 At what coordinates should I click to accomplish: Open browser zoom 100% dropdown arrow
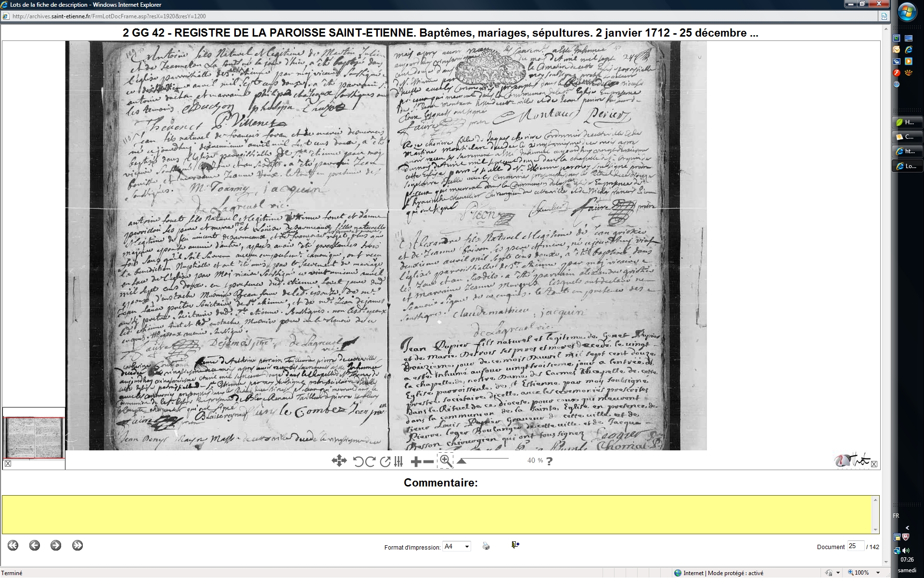878,573
